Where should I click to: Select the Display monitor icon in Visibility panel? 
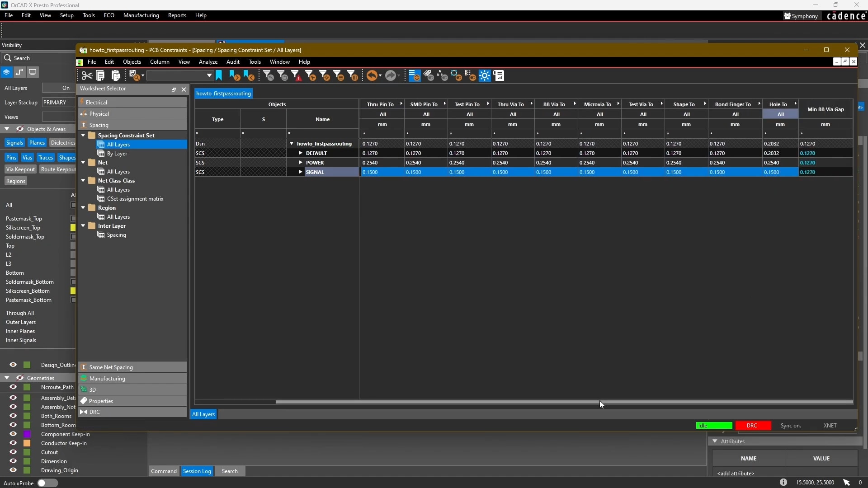[x=33, y=72]
